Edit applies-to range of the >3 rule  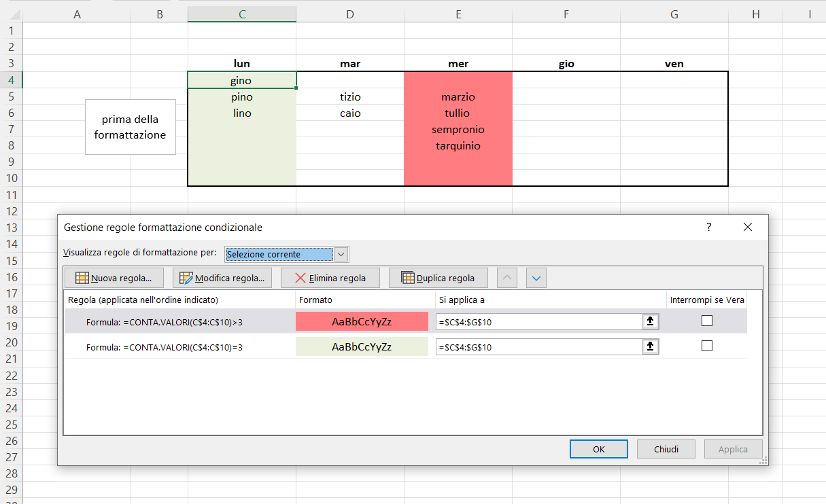[x=539, y=321]
